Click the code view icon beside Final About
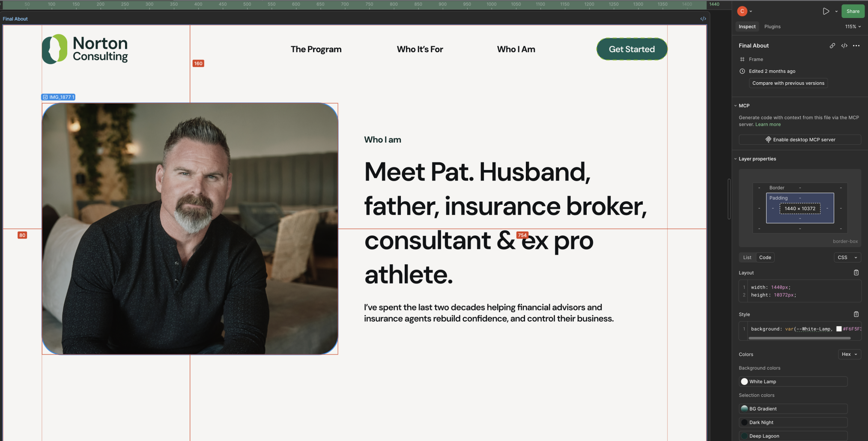Image resolution: width=868 pixels, height=441 pixels. (x=844, y=46)
